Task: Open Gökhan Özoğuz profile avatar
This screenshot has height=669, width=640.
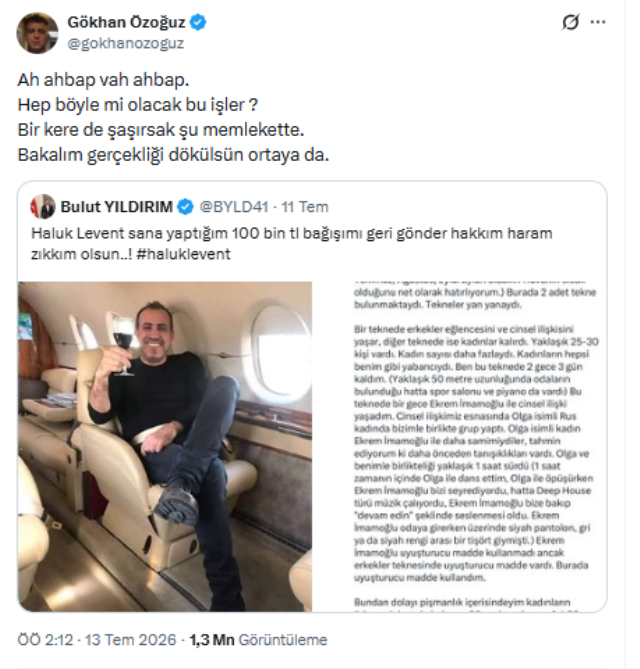Action: [x=37, y=33]
